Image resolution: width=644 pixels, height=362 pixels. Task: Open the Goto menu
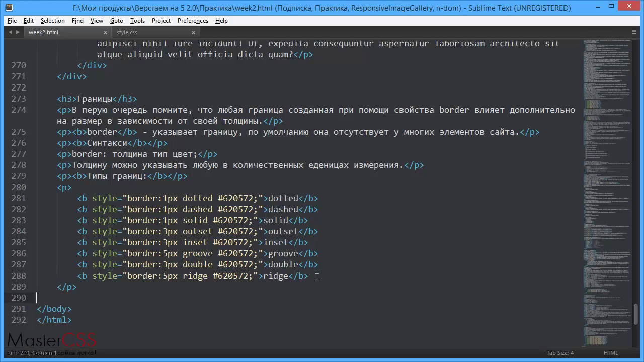(117, 21)
